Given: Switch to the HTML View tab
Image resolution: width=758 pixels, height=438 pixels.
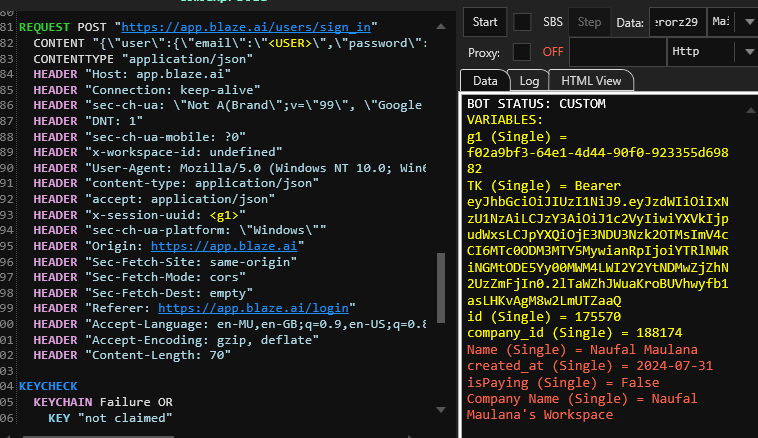Looking at the screenshot, I should [591, 81].
